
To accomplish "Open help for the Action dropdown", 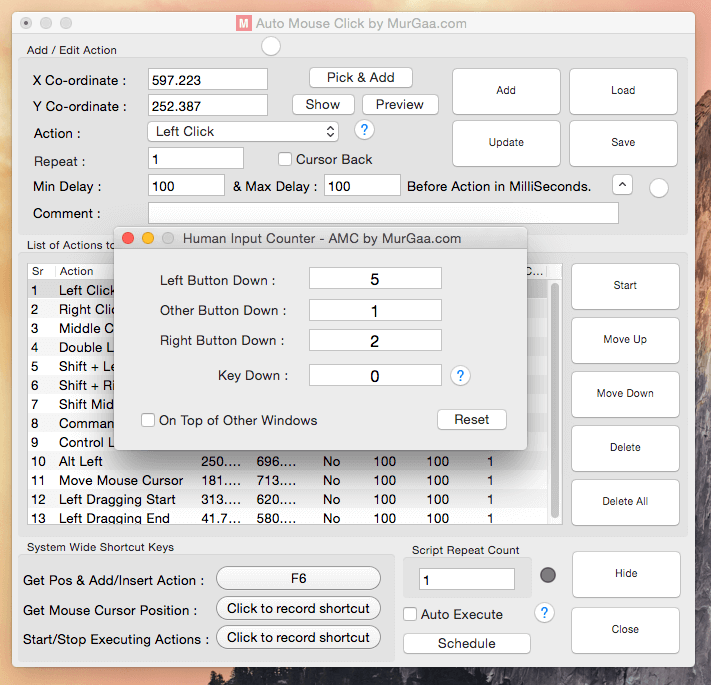I will pos(364,130).
